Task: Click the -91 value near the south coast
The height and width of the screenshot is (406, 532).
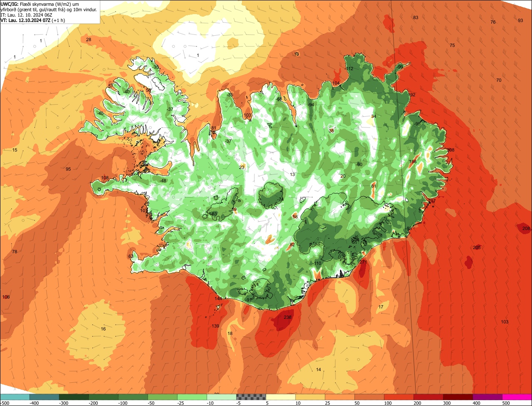Action: (249, 300)
